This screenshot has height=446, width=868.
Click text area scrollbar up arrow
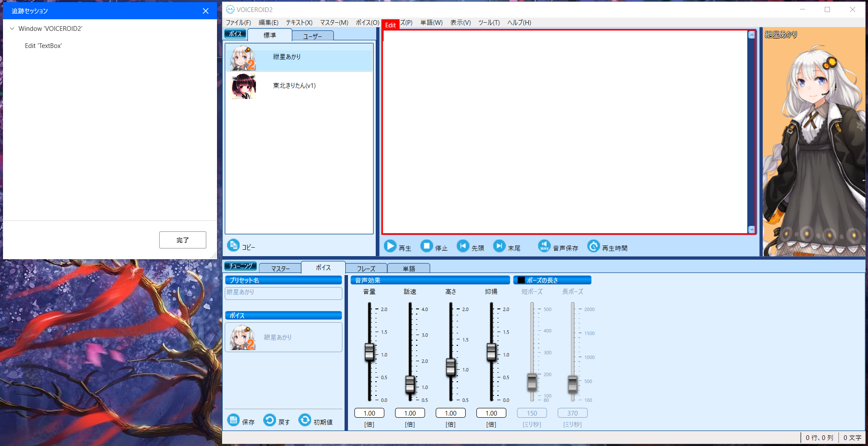tap(752, 35)
